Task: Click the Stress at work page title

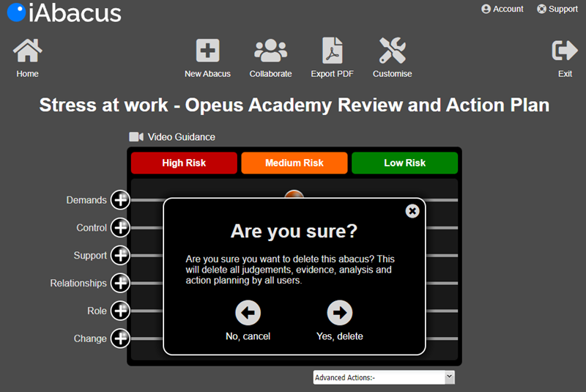Action: [294, 105]
